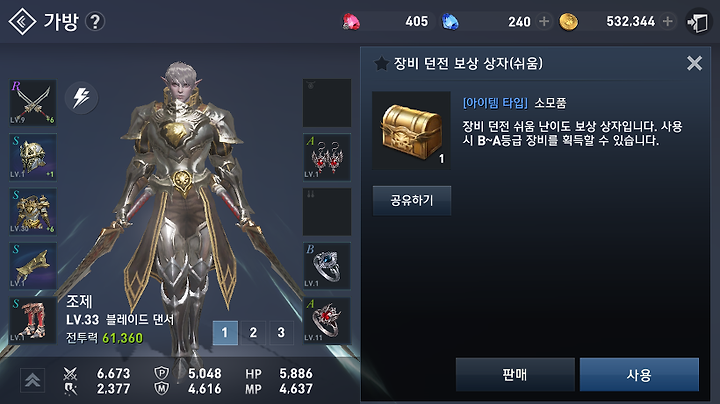Image resolution: width=720 pixels, height=404 pixels.
Task: Select the A-grade red earrings slot
Action: click(x=326, y=157)
